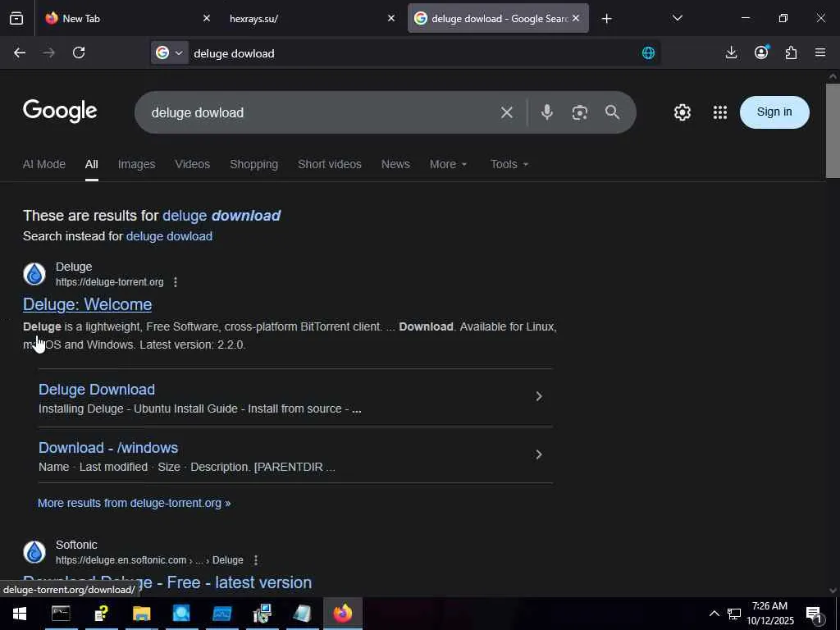The height and width of the screenshot is (630, 840).
Task: Reload the current page
Action: [x=79, y=52]
